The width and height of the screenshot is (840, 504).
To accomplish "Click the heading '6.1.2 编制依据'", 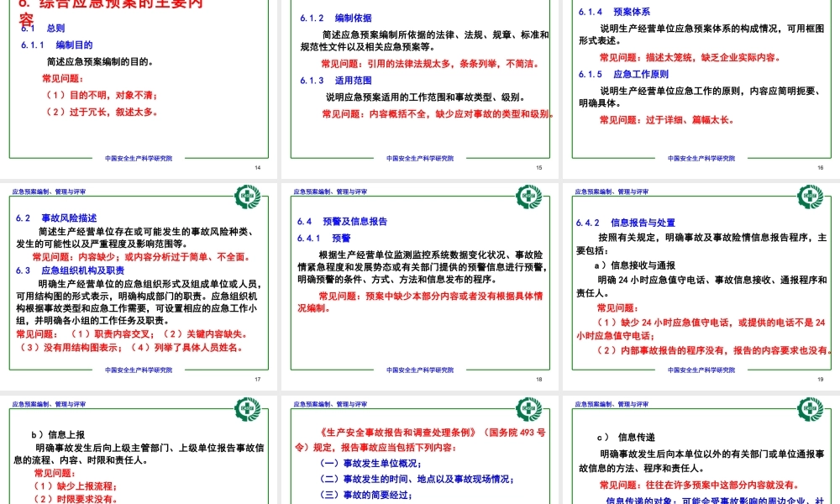I will [x=336, y=18].
